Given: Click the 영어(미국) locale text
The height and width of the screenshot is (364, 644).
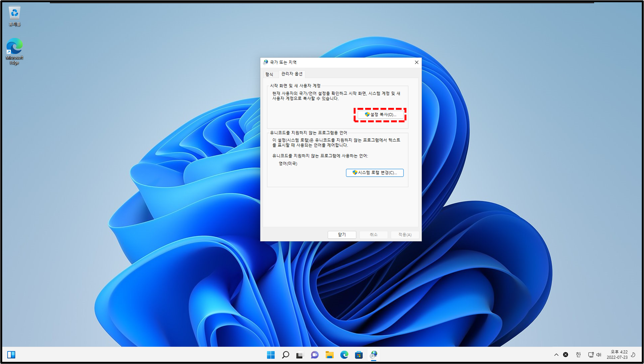Looking at the screenshot, I should click(288, 164).
